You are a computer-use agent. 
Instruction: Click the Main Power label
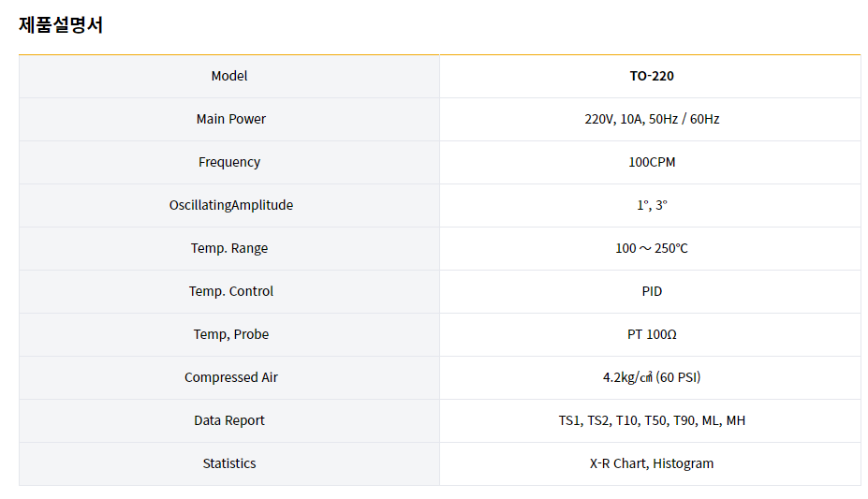coord(230,119)
